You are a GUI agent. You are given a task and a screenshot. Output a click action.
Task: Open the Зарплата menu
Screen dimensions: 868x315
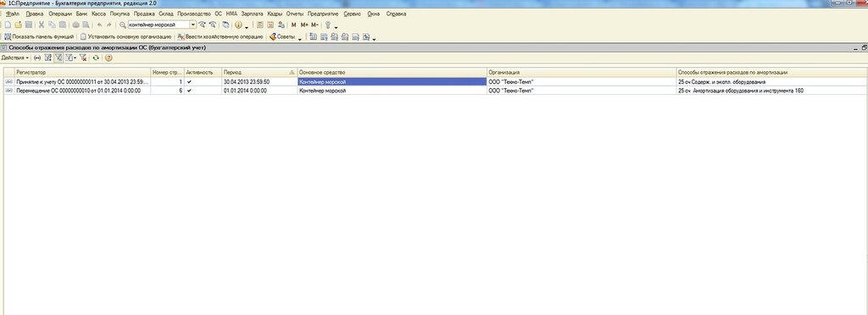coord(253,14)
